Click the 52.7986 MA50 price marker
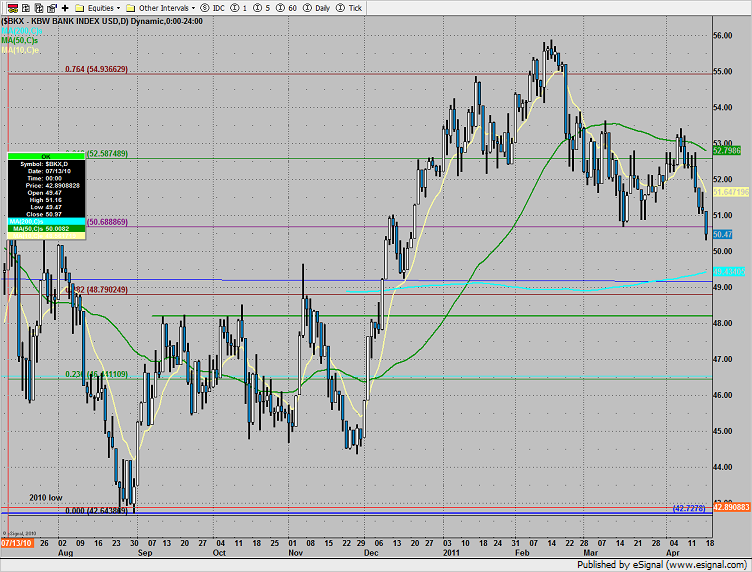Screen dimensions: 752x572 pyautogui.click(x=727, y=151)
